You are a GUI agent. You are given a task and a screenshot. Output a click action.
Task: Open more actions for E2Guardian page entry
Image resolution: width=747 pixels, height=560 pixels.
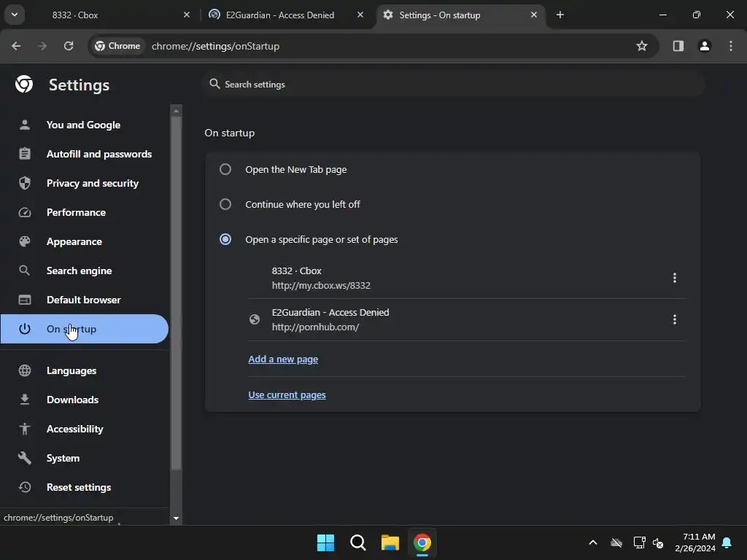click(x=674, y=319)
